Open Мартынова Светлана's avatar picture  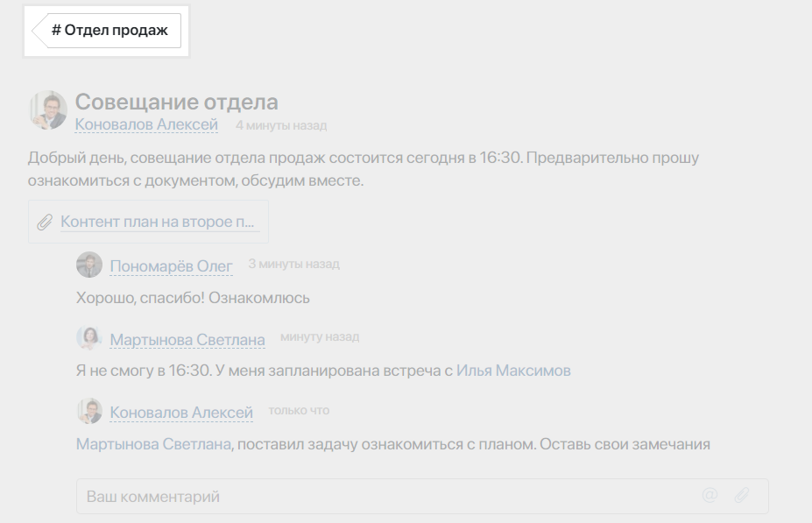89,338
